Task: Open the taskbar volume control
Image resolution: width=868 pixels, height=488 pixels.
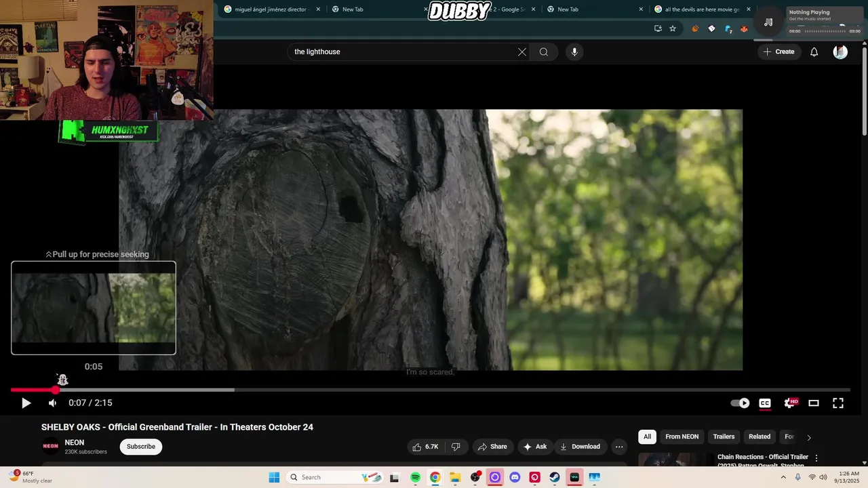Action: 823,477
